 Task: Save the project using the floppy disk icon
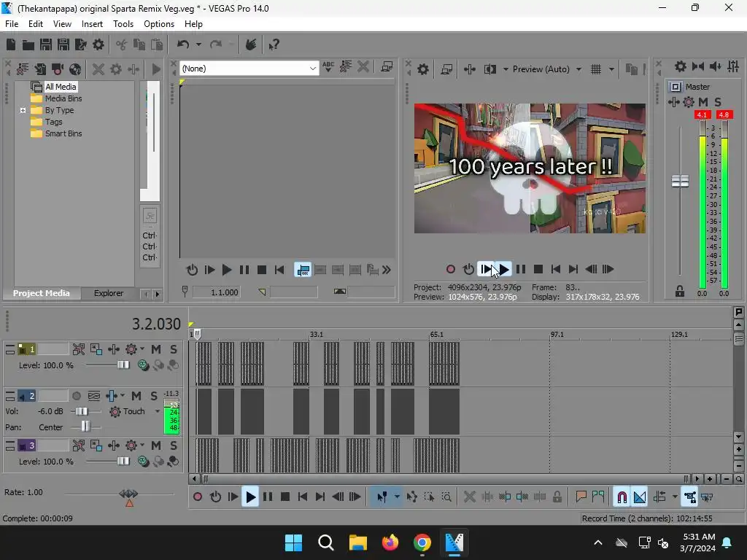(x=46, y=44)
